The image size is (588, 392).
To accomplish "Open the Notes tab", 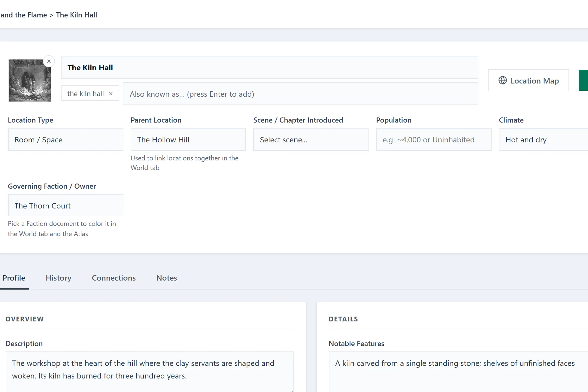I will point(167,278).
